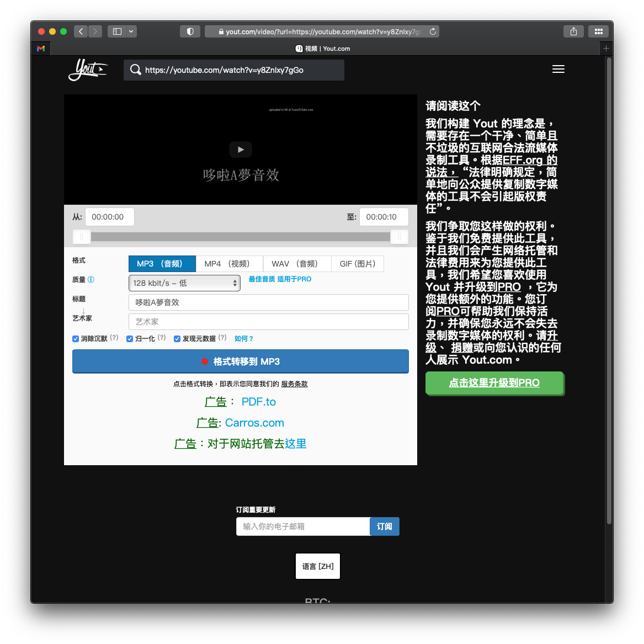Open the 128 kbit/s quality dropdown
The width and height of the screenshot is (644, 644).
coord(184,283)
